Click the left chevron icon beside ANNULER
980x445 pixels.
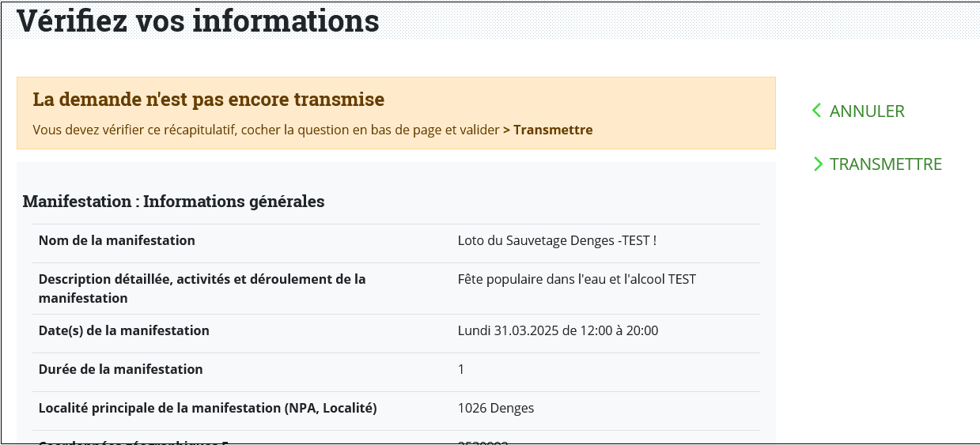click(817, 111)
